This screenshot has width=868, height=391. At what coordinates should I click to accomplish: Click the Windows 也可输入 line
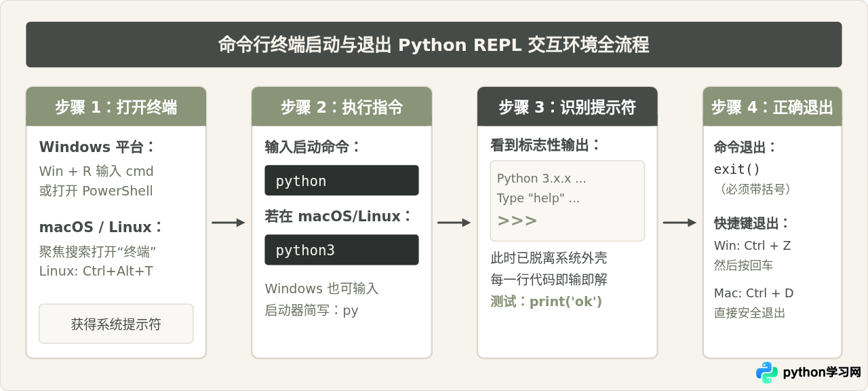click(321, 288)
